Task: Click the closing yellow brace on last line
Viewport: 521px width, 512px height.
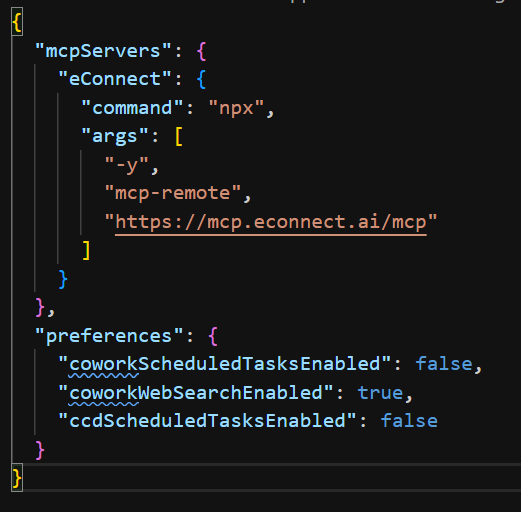Action: (x=17, y=478)
